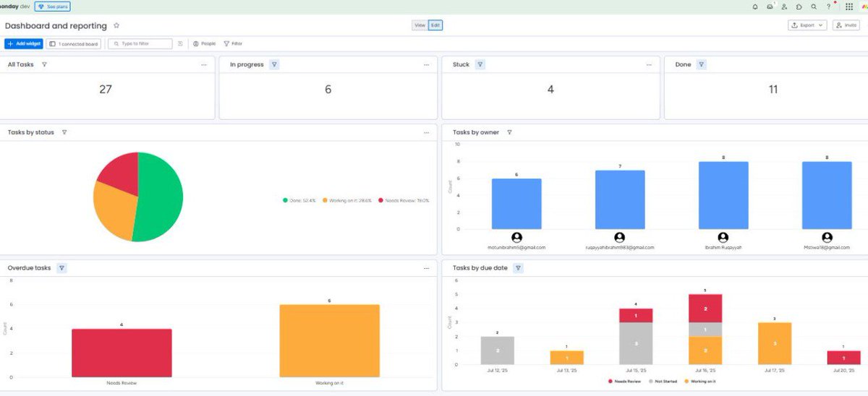Screen dimensions: 868x396
Task: Click the orange Working on it overdue bar
Action: tap(329, 340)
